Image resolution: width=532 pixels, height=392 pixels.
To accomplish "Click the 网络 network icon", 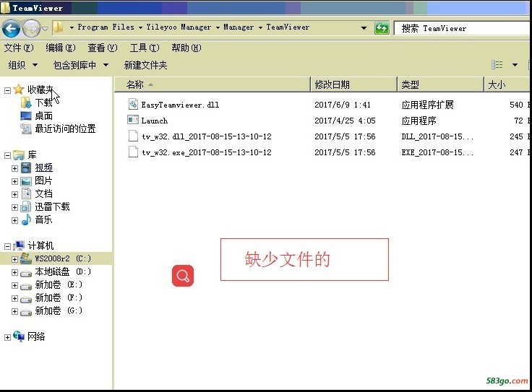I will point(19,336).
